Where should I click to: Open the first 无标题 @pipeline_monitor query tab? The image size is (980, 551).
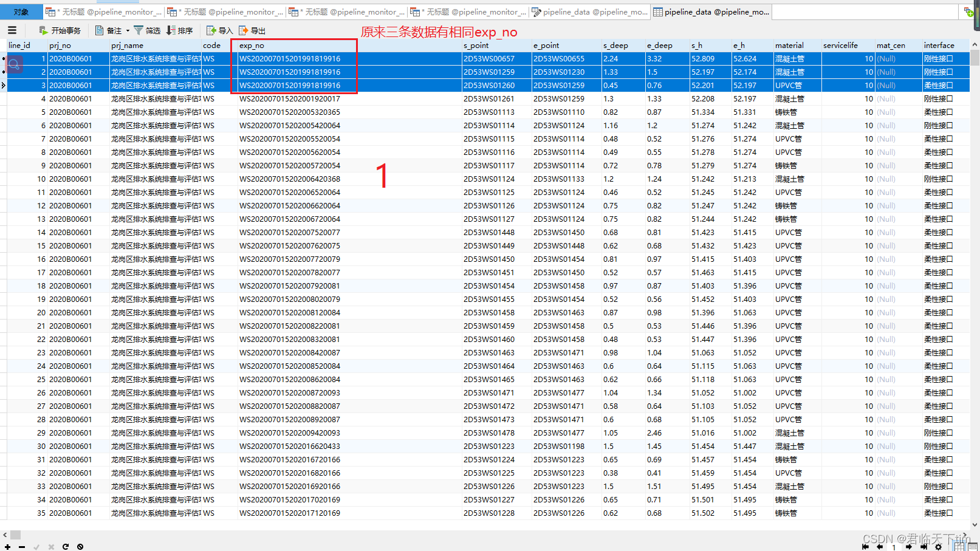[x=104, y=12]
